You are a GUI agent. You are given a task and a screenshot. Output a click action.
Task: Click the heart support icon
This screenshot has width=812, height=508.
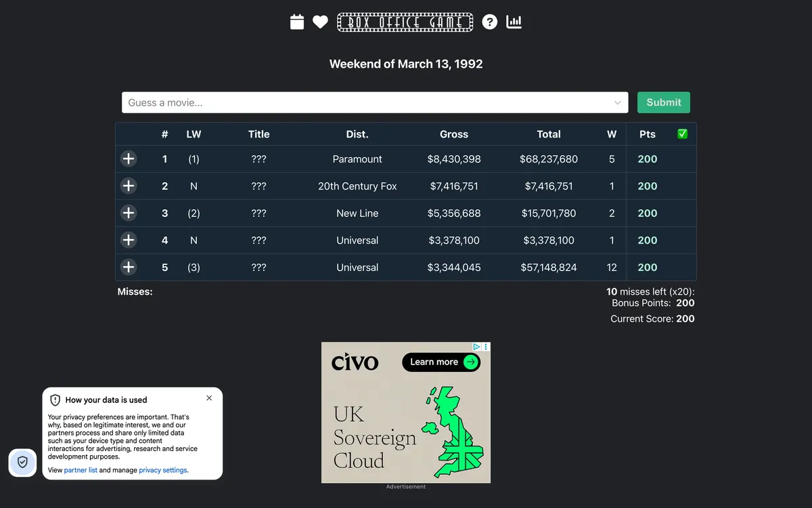[x=320, y=22]
